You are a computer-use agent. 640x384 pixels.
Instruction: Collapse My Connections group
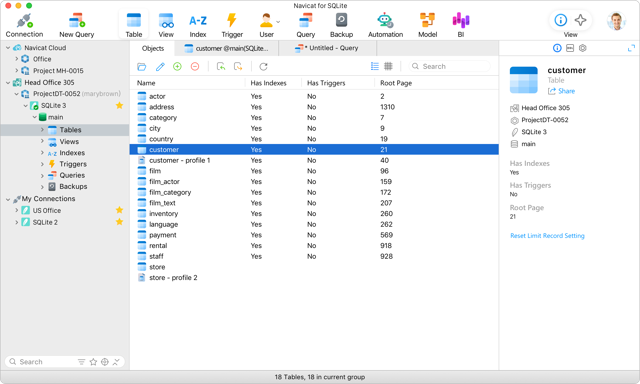[8, 199]
